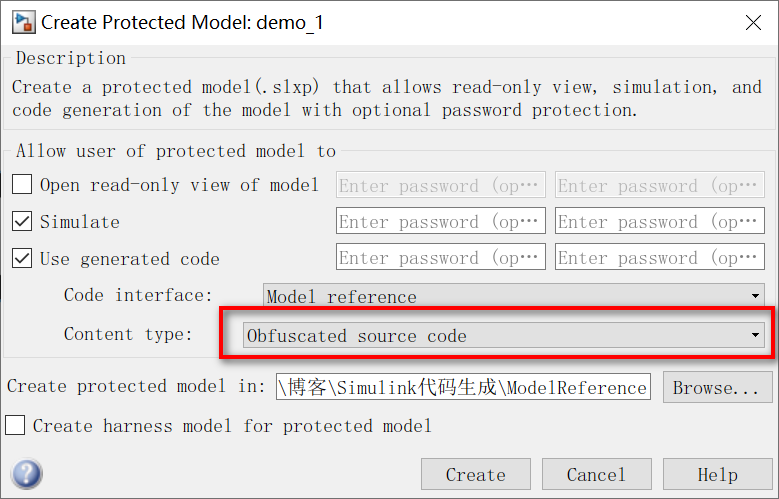The width and height of the screenshot is (779, 499).
Task: Click first read-only view password field
Action: click(441, 185)
